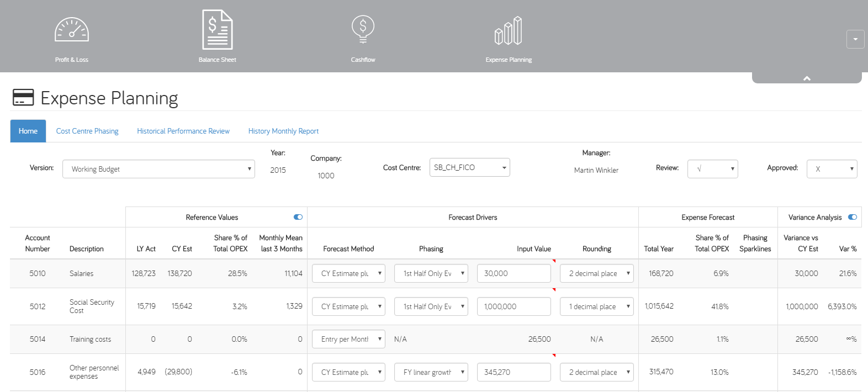
Task: Collapse the top navigation with the chevron up
Action: coord(807,78)
